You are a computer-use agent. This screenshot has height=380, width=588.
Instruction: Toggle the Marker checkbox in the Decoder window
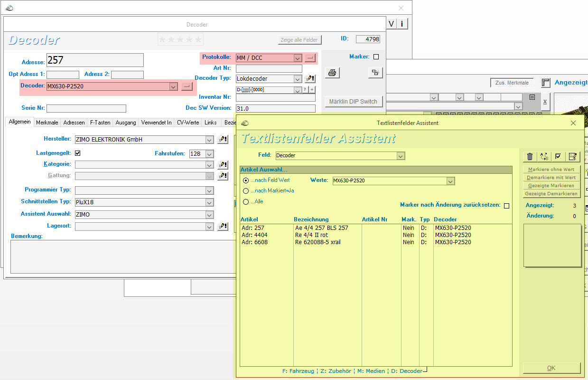[x=376, y=57]
